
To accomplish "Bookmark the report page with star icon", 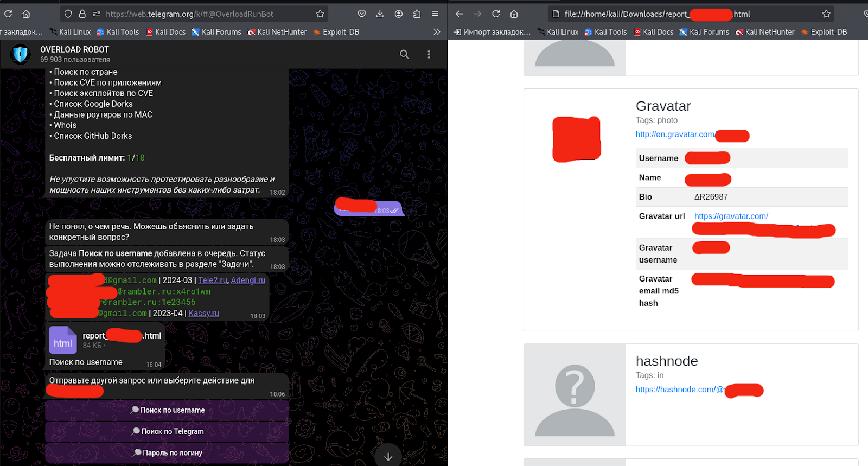I will (x=826, y=14).
